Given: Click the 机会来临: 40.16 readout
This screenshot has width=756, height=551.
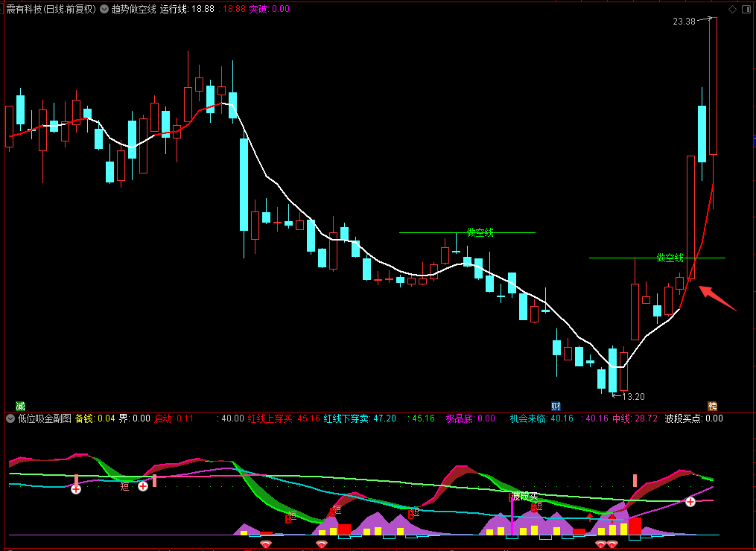Looking at the screenshot, I should 541,418.
